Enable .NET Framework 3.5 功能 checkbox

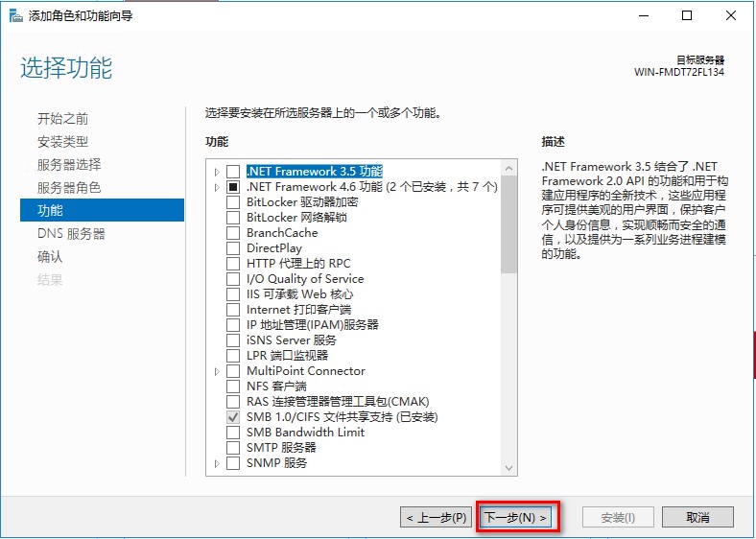[233, 172]
